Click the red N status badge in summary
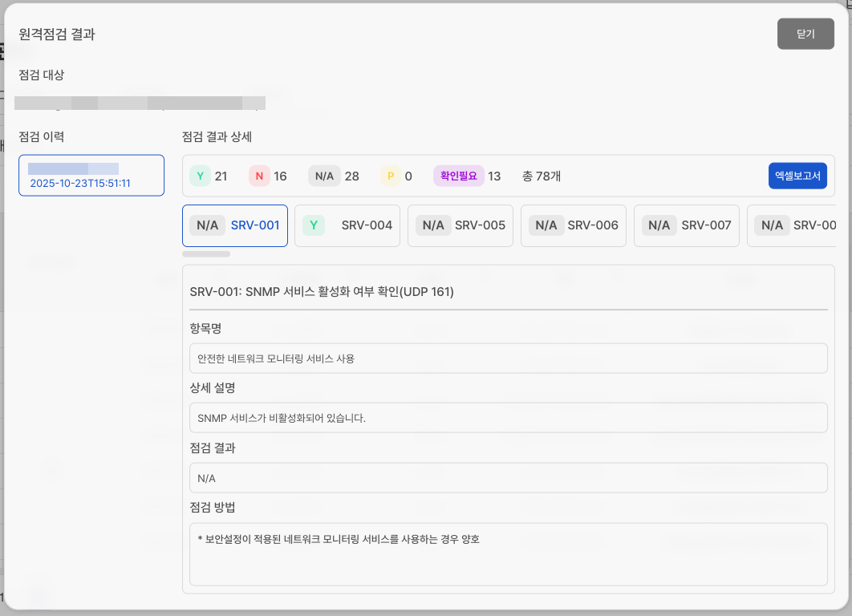The height and width of the screenshot is (616, 852). [x=259, y=176]
